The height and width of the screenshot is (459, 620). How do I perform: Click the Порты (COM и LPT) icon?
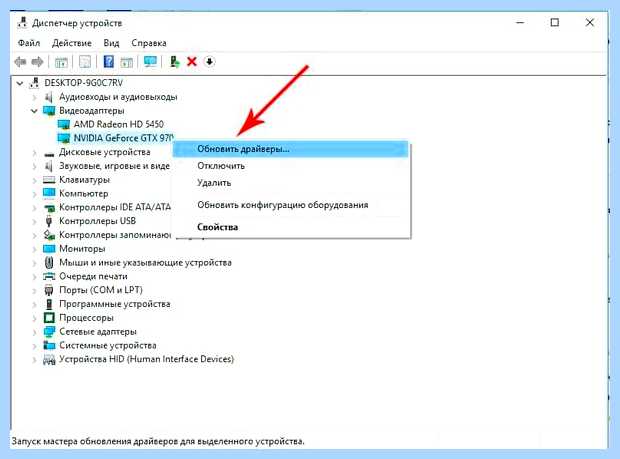coord(49,290)
